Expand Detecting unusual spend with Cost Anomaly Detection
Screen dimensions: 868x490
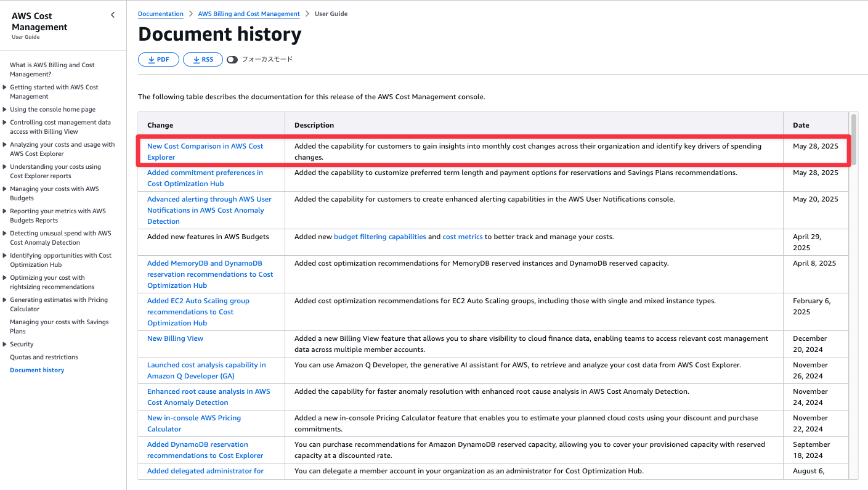pos(5,234)
